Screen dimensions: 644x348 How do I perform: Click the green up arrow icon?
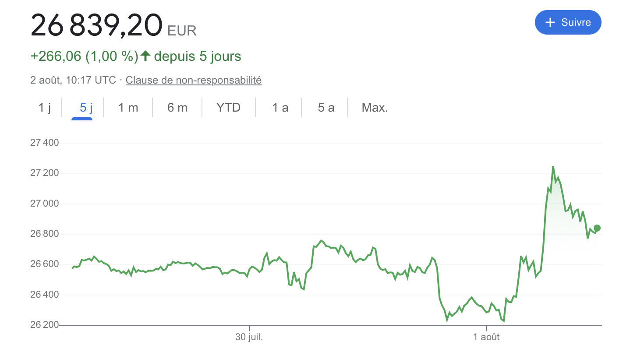point(145,56)
